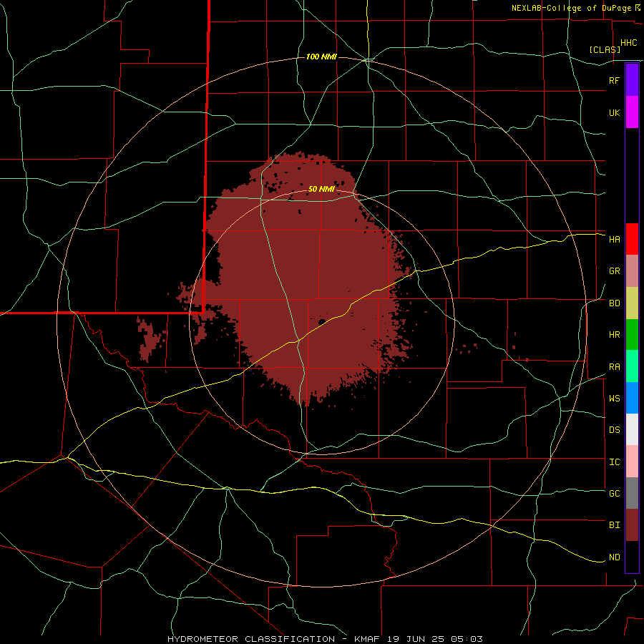
Task: Click the 'UK' legend label
Action: (x=614, y=112)
